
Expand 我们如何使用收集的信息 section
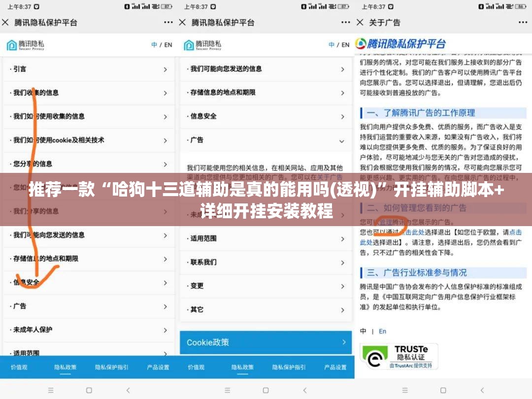point(88,117)
